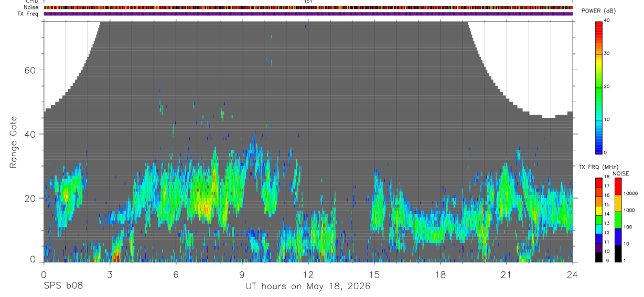Screen dimensions: 644x297
Task: Click the red high-power echo near hour 3
Action: [116, 257]
